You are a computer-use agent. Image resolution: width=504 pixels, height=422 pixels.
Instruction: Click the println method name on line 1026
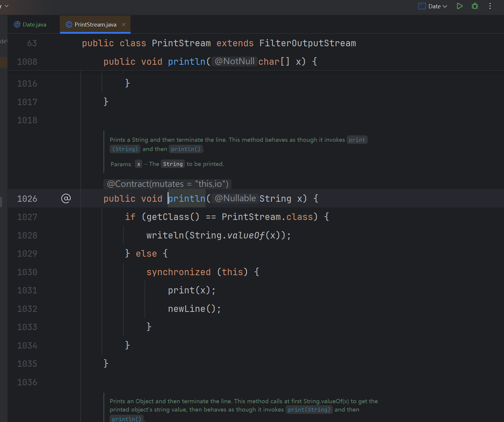[187, 198]
